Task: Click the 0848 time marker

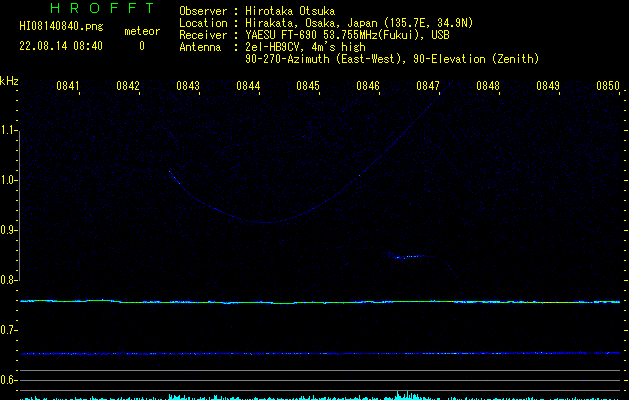Action: pyautogui.click(x=488, y=86)
